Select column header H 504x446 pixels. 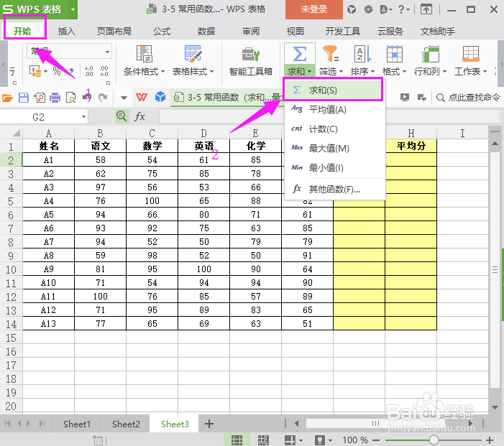pyautogui.click(x=411, y=133)
